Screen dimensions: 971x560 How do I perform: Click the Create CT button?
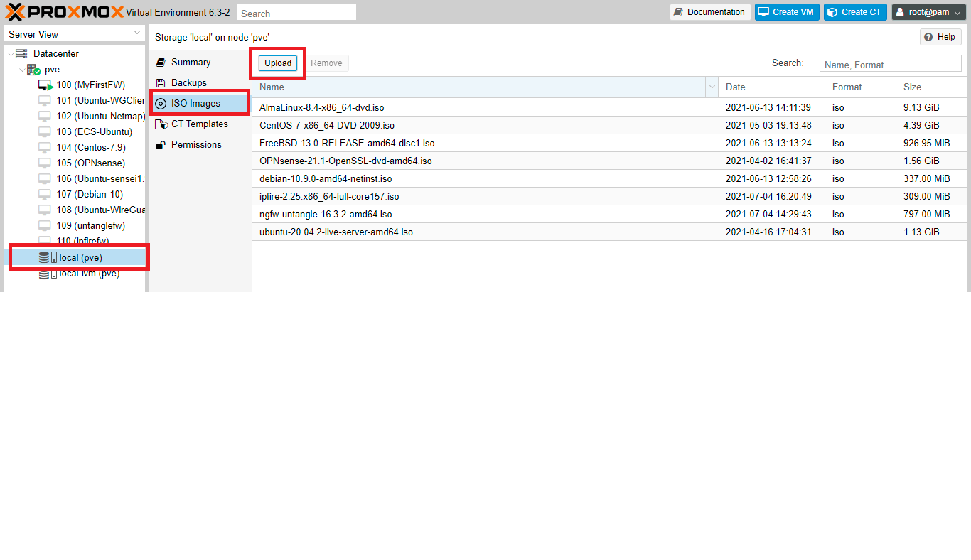855,11
